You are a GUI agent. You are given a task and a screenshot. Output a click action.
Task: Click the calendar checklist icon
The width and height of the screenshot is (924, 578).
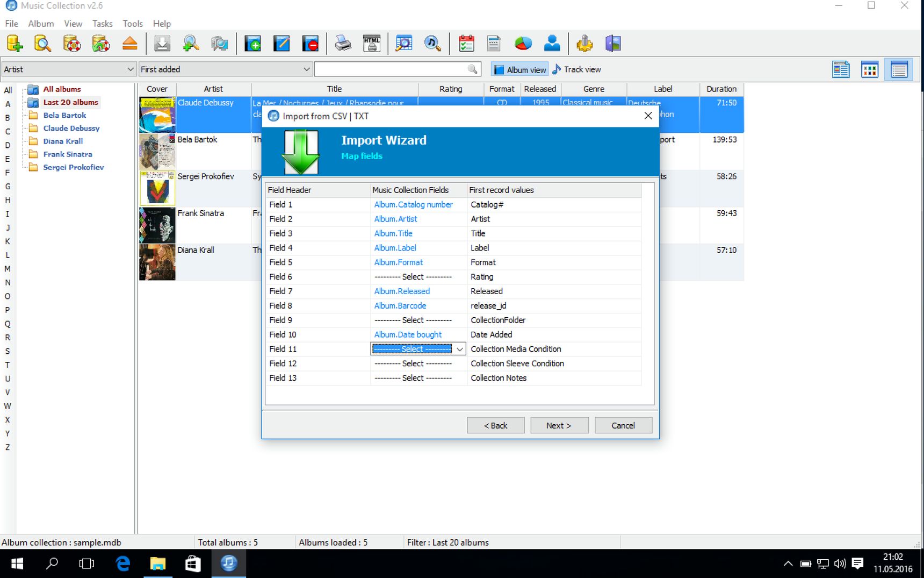click(x=466, y=44)
